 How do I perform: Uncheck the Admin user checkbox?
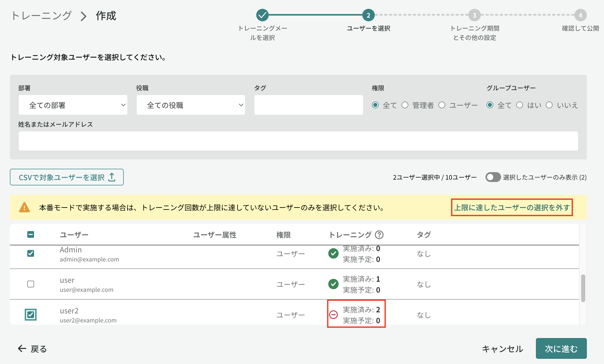click(31, 253)
